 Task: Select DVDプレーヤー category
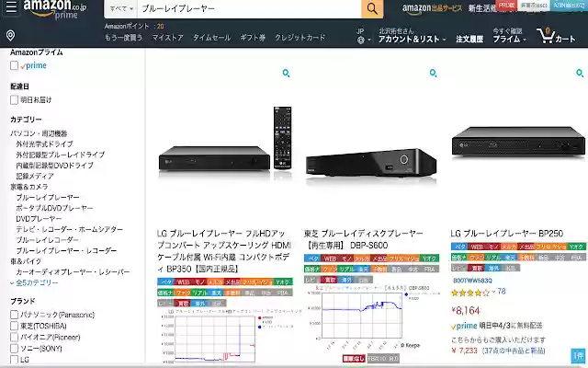point(39,219)
